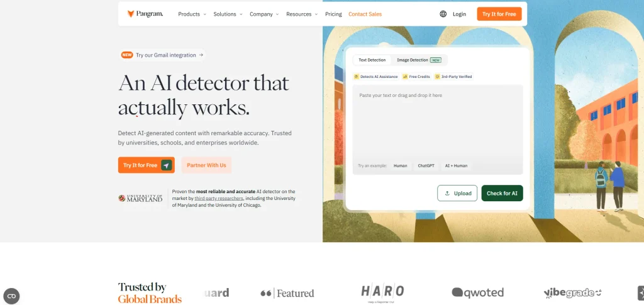Click the paper plane icon on Try It for Free

coord(166,165)
